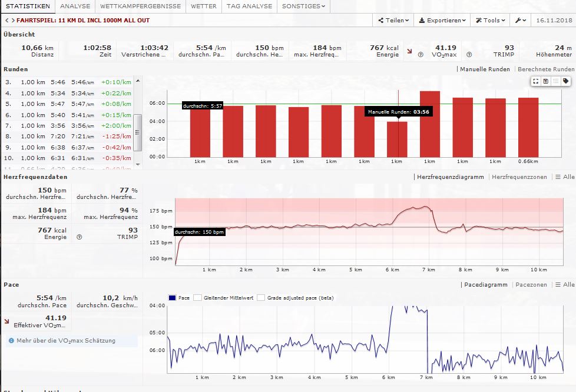This screenshot has height=392, width=576.
Task: Go to next activity with right arrow
Action: tap(11, 21)
